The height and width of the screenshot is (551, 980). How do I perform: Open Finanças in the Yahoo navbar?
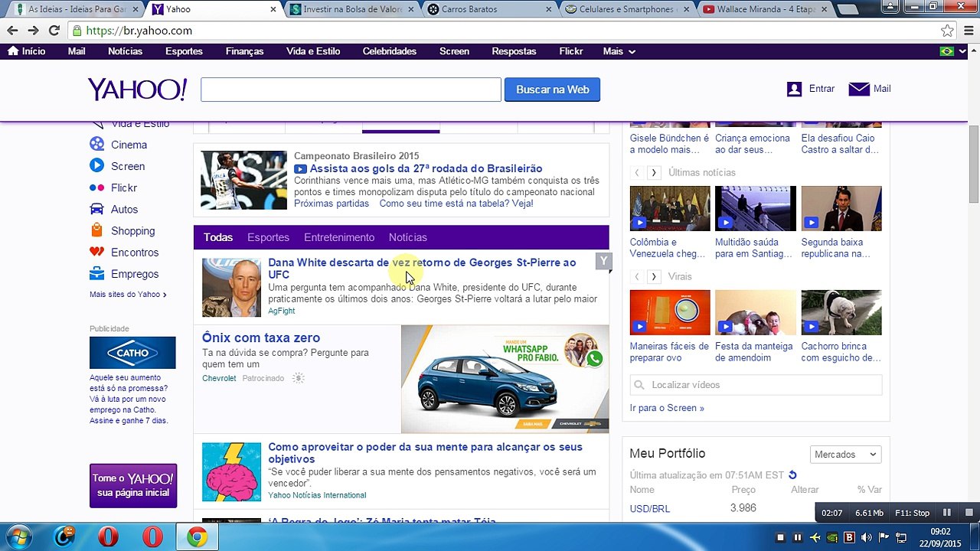click(244, 51)
